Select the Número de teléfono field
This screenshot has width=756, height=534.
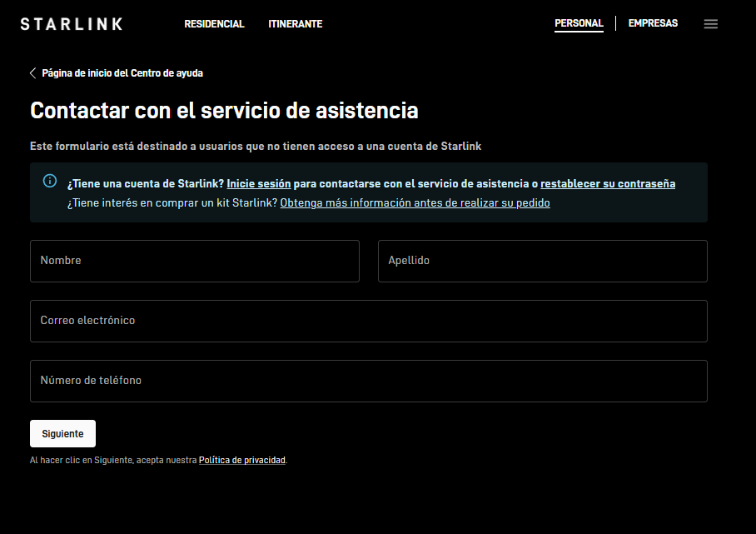click(369, 381)
